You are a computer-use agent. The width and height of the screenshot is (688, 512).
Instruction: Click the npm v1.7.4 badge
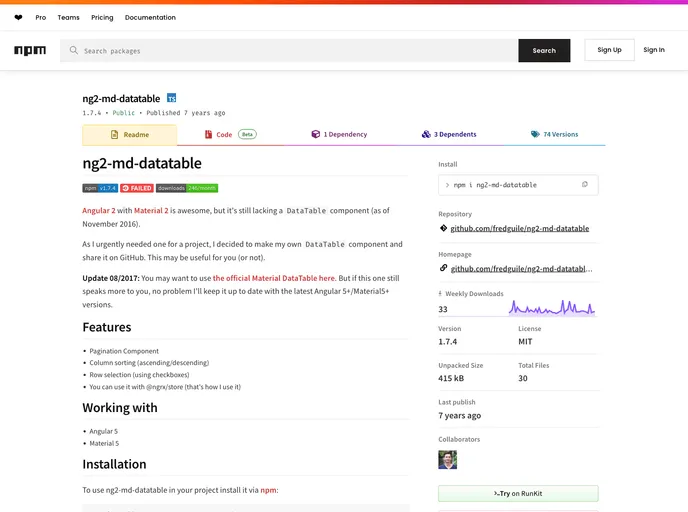[x=100, y=188]
